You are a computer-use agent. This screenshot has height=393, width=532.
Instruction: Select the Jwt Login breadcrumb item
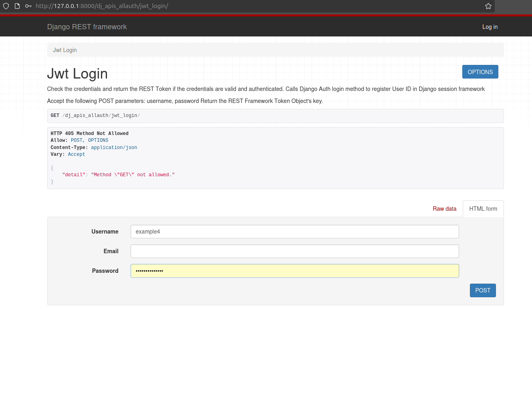[x=65, y=50]
